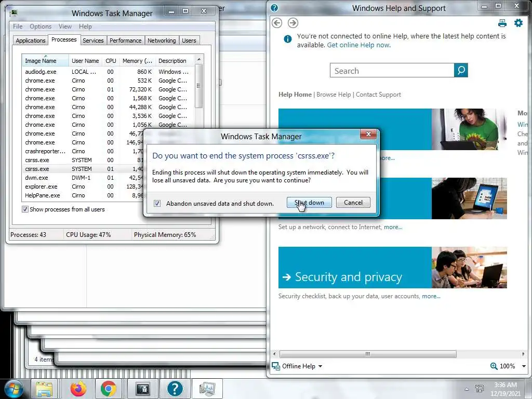
Task: Open the Options menu in Task Manager
Action: (41, 26)
